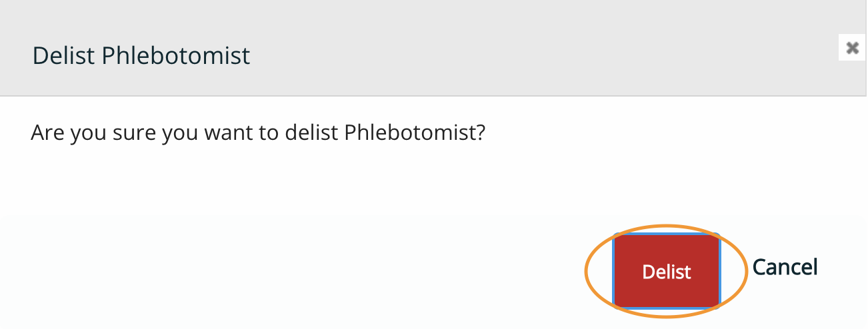The image size is (868, 329).
Task: Abort delisting via Cancel
Action: coord(785,267)
